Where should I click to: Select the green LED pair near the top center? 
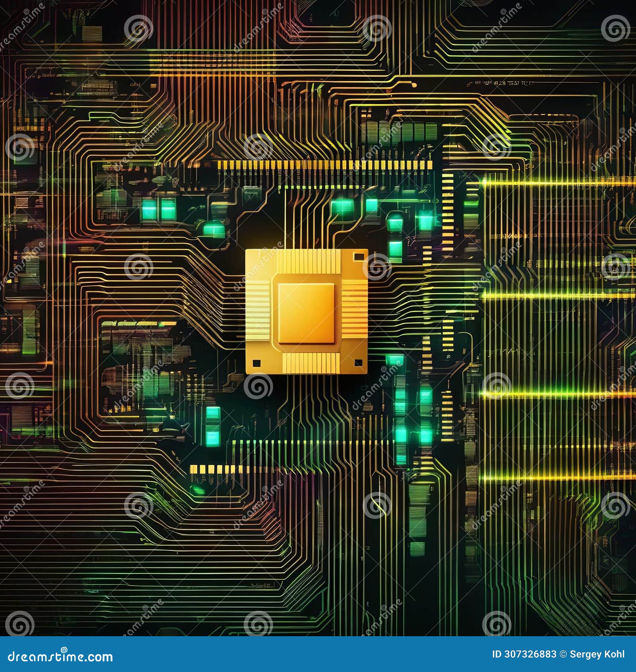(x=343, y=207)
